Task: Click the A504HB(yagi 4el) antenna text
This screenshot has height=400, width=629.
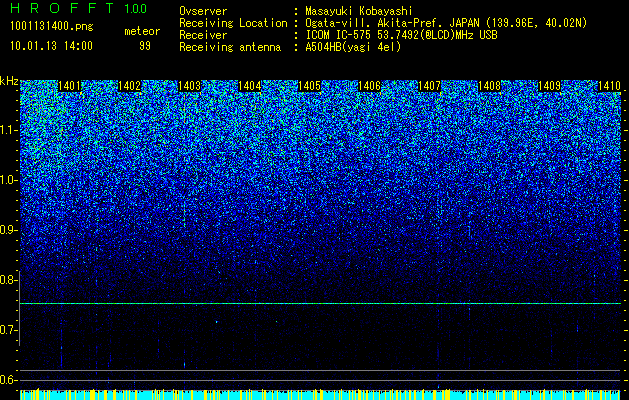Action: click(x=353, y=47)
